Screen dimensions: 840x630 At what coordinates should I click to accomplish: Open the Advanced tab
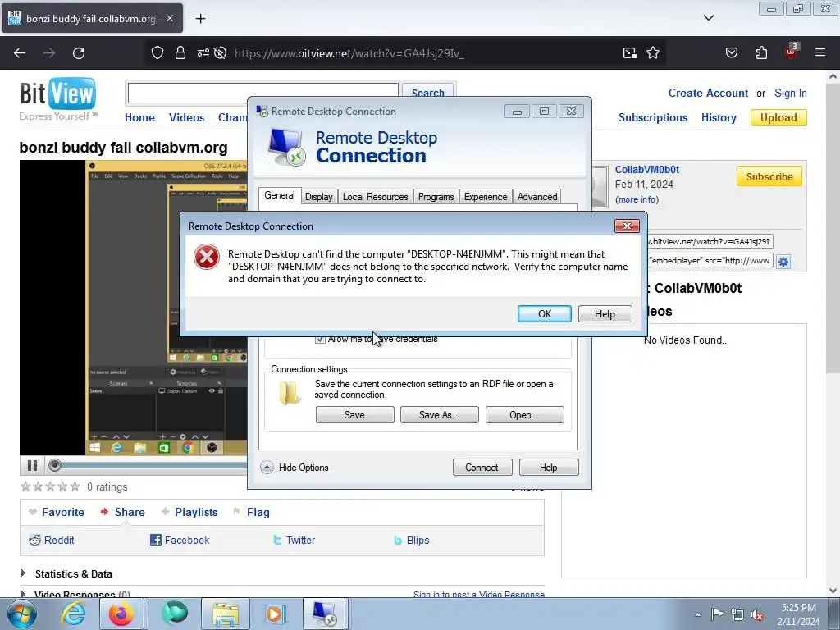click(537, 197)
